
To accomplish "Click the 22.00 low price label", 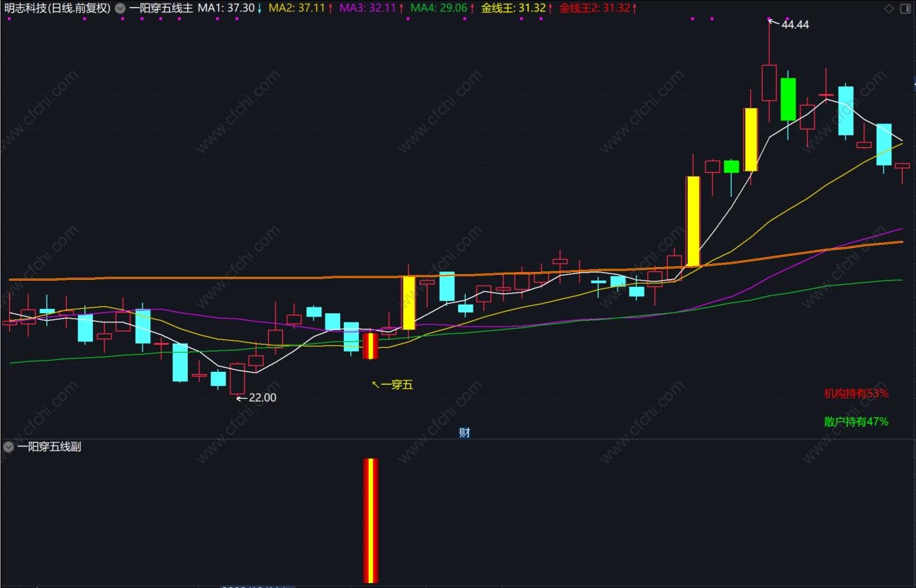I will coord(262,397).
